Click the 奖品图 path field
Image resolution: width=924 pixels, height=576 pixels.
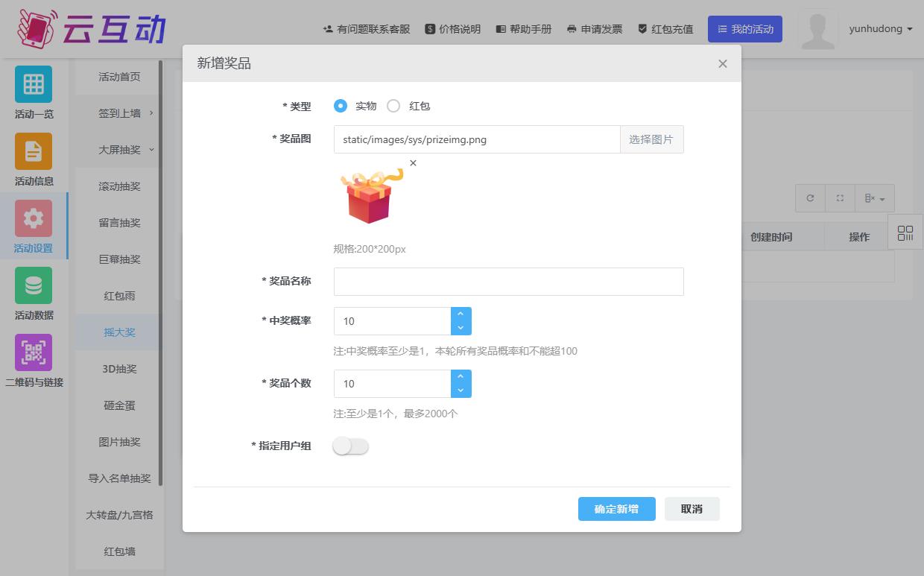477,139
